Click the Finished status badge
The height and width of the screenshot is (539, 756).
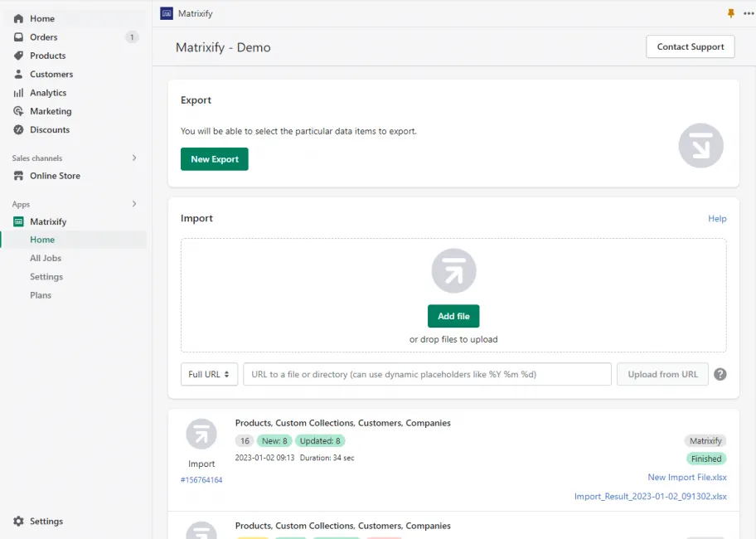pos(706,459)
